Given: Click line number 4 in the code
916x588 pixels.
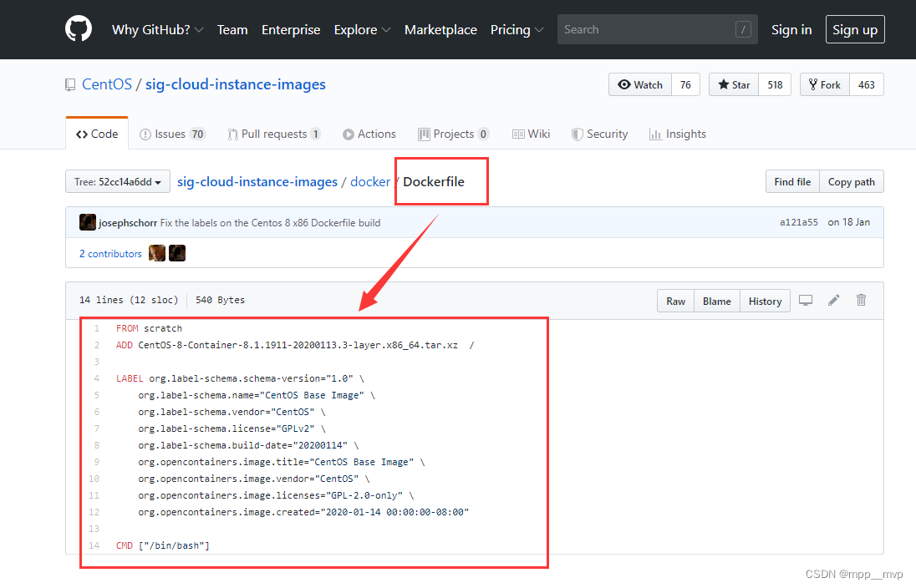Looking at the screenshot, I should (96, 378).
